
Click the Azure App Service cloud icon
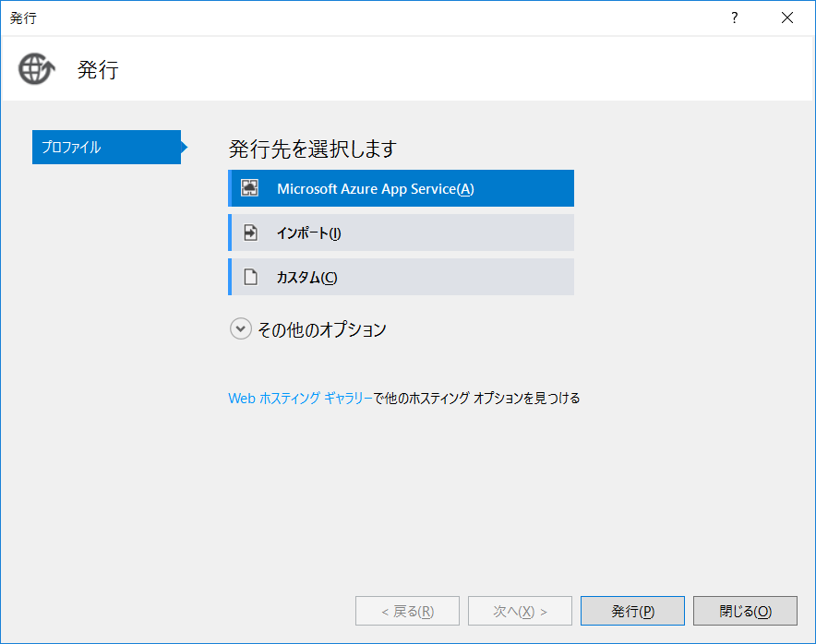tap(250, 188)
